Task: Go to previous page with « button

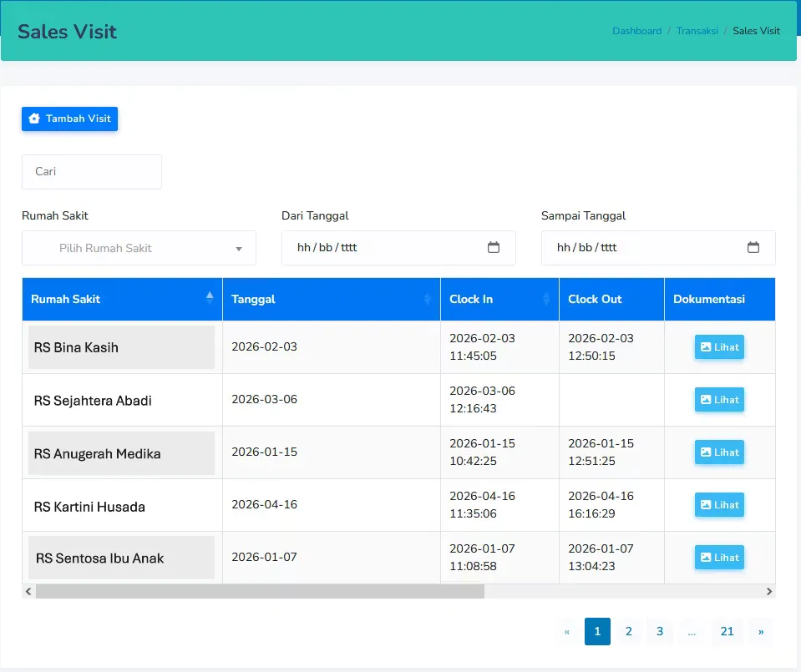Action: (x=566, y=632)
